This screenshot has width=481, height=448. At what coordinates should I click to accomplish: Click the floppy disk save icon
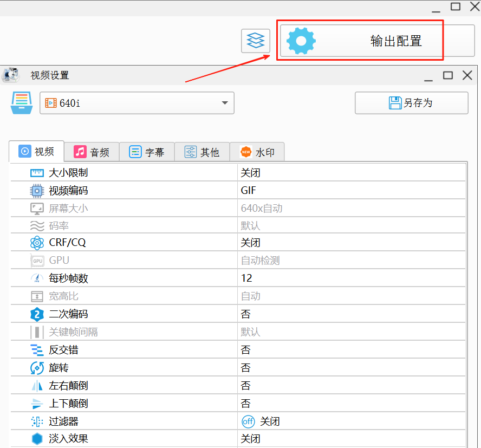coord(395,103)
